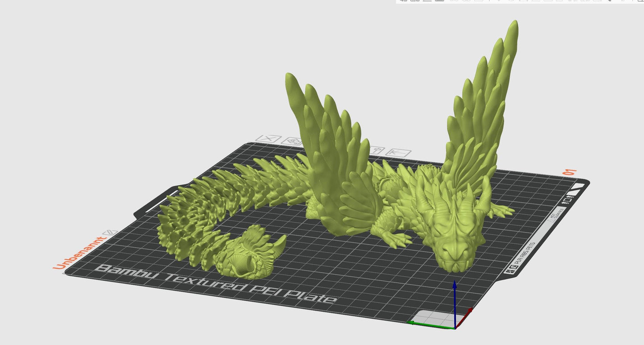This screenshot has height=345, width=644.
Task: Select the Auto arrange toolbar icon
Action: point(427,2)
